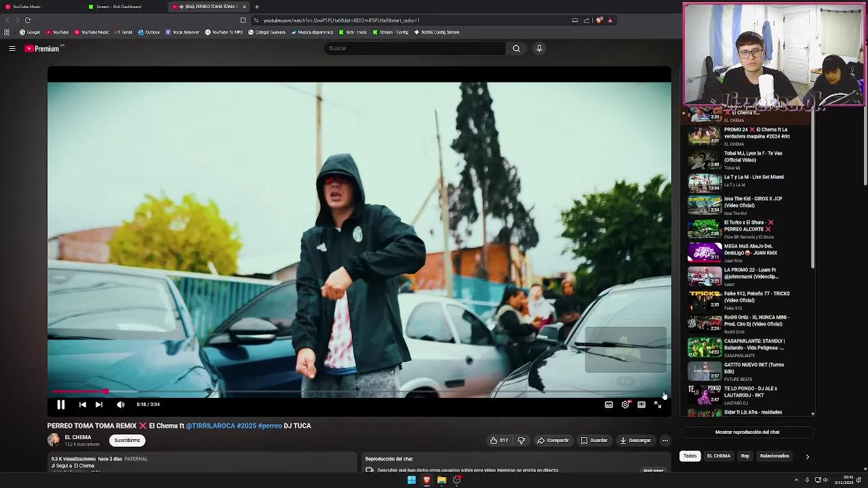This screenshot has height=488, width=868.
Task: Open File Explorer from the taskbar
Action: (441, 480)
